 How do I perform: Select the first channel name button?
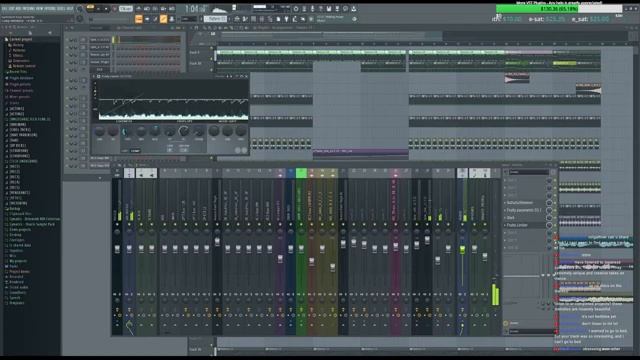tap(100, 40)
